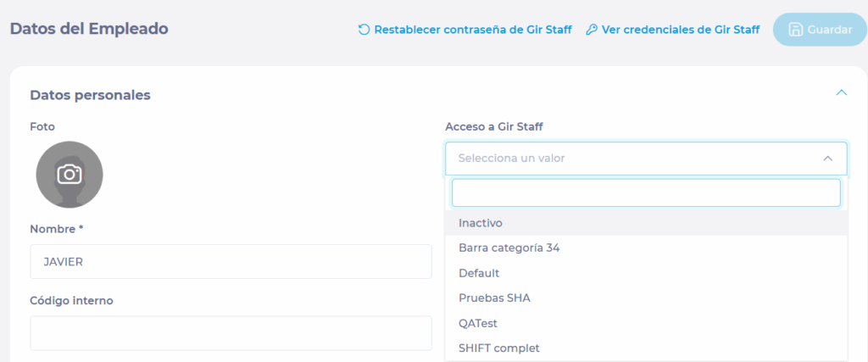Click the Acceso a Gir Staff dropdown arrow
The height and width of the screenshot is (362, 868).
[827, 158]
